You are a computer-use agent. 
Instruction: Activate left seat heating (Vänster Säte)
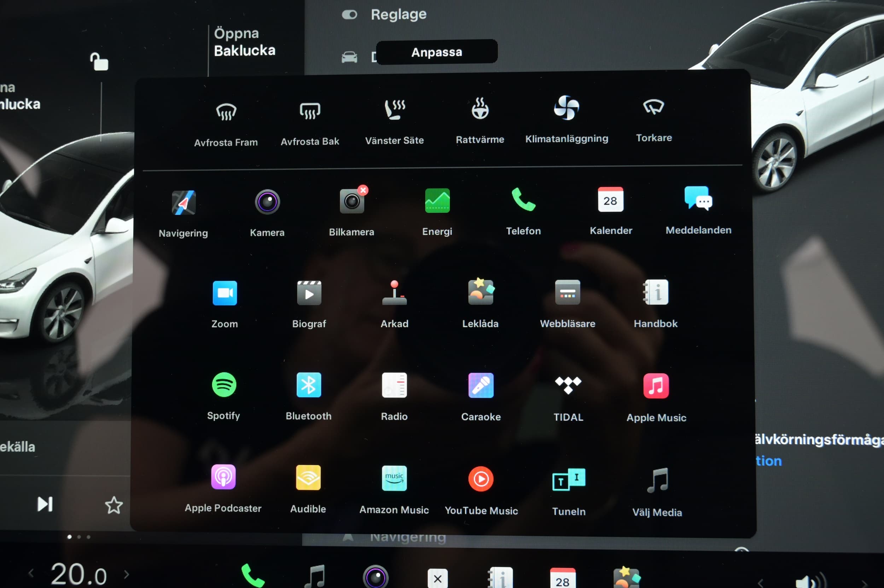click(394, 122)
